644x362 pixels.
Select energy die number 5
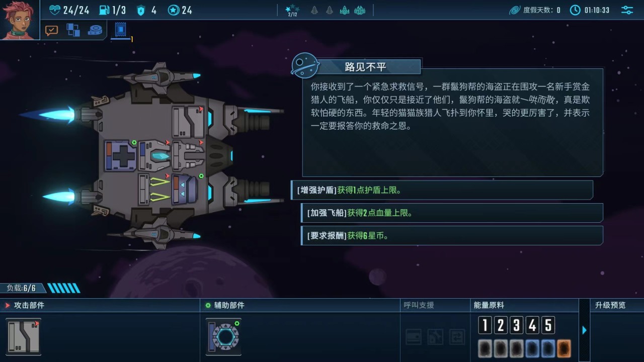pos(548,325)
